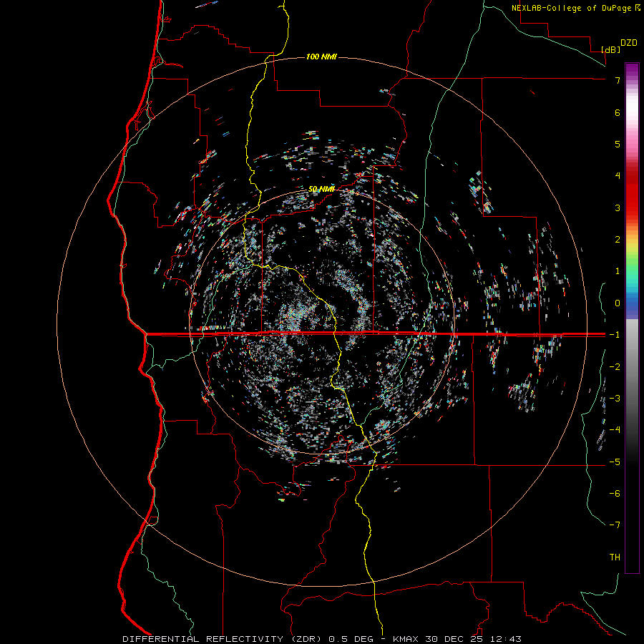Image resolution: width=644 pixels, height=644 pixels.
Task: Click the 0.5 DEG elevation text in the caption
Action: tap(351, 639)
